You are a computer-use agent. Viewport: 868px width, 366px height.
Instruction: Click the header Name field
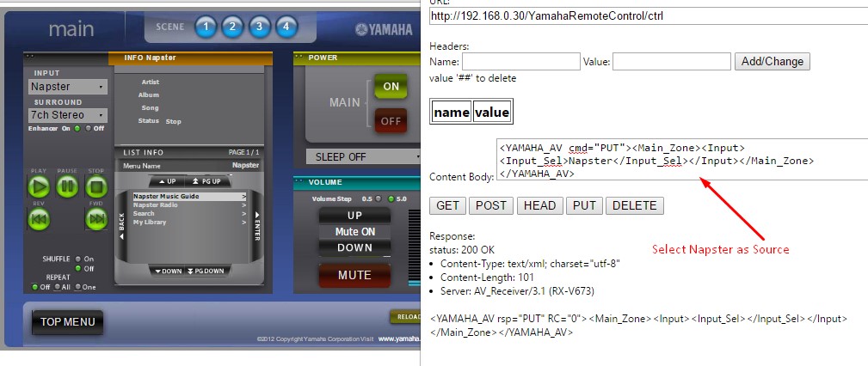tap(521, 61)
